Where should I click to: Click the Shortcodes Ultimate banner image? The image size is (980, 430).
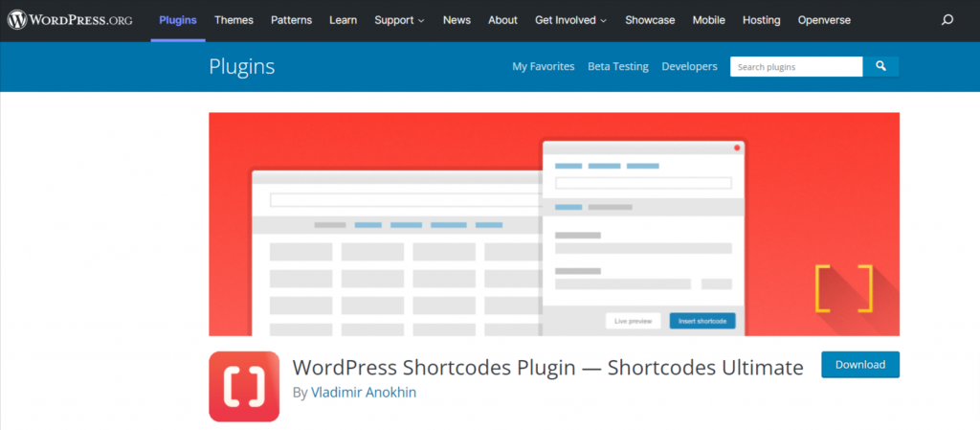[554, 224]
